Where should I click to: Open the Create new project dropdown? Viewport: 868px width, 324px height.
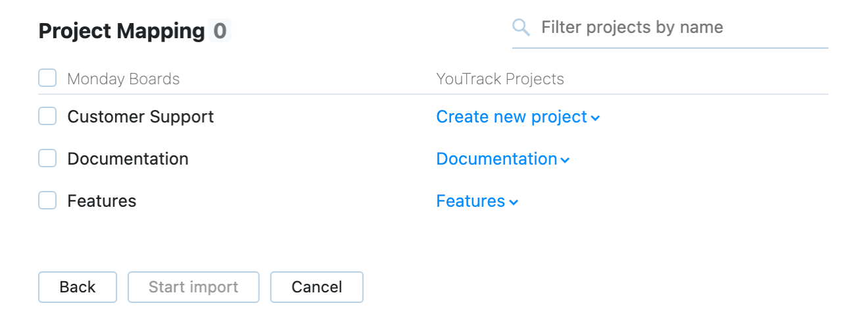point(512,117)
